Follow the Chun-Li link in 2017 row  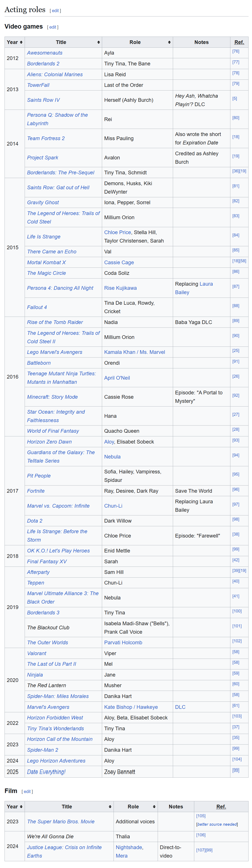click(113, 506)
